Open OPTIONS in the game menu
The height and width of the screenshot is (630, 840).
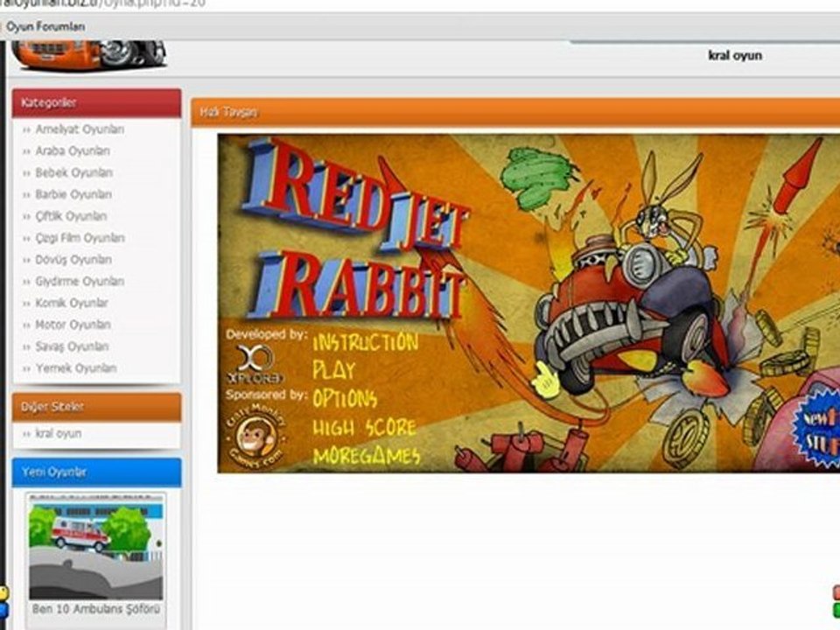[345, 399]
